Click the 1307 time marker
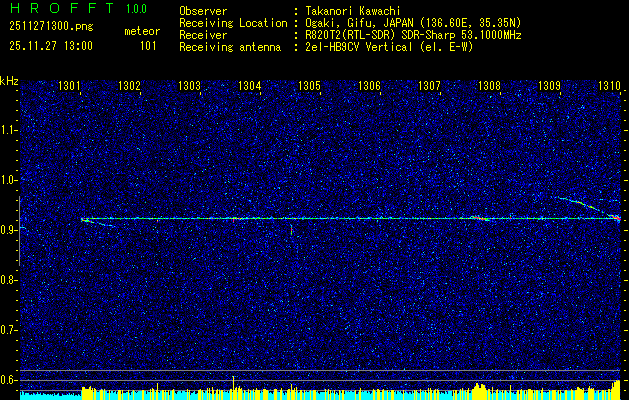This screenshot has height=400, width=629. tap(429, 85)
